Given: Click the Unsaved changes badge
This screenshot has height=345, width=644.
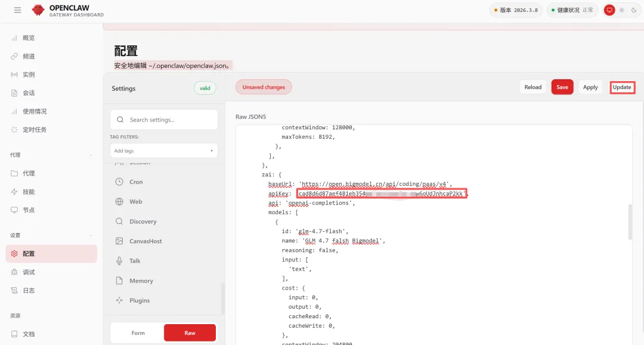Looking at the screenshot, I should click(264, 87).
